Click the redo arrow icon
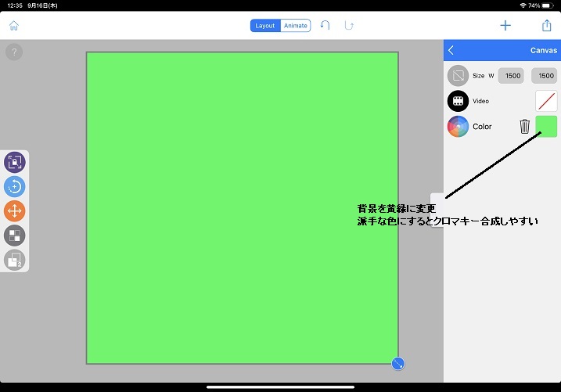Viewport: 561px width, 392px height. (349, 26)
